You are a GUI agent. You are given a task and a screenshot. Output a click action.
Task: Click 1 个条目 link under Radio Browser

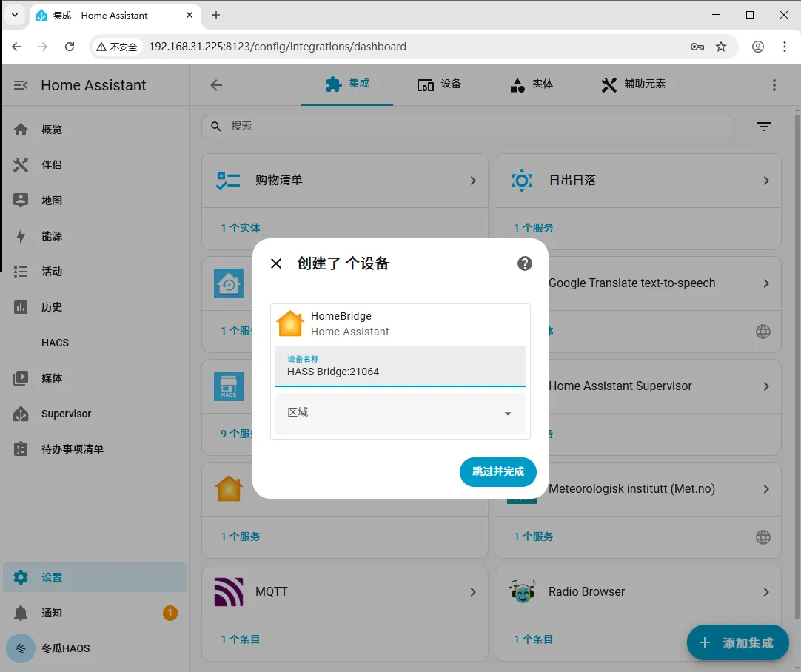pyautogui.click(x=534, y=639)
